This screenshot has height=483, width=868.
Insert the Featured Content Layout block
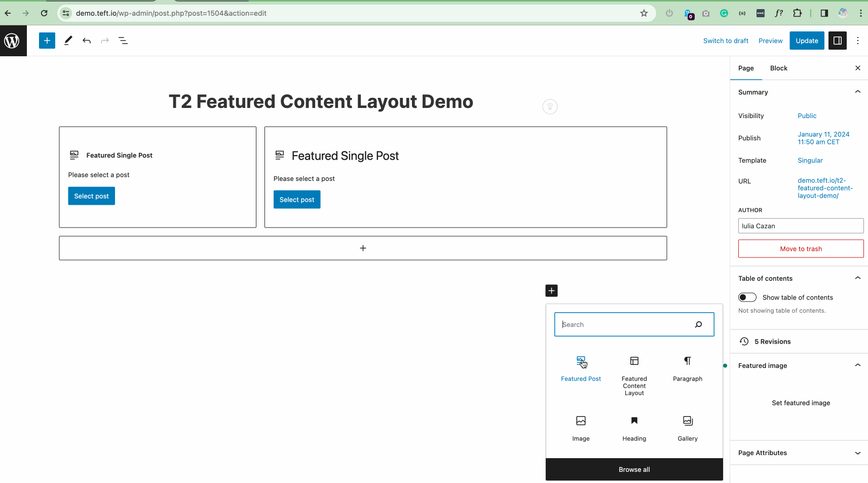(634, 375)
